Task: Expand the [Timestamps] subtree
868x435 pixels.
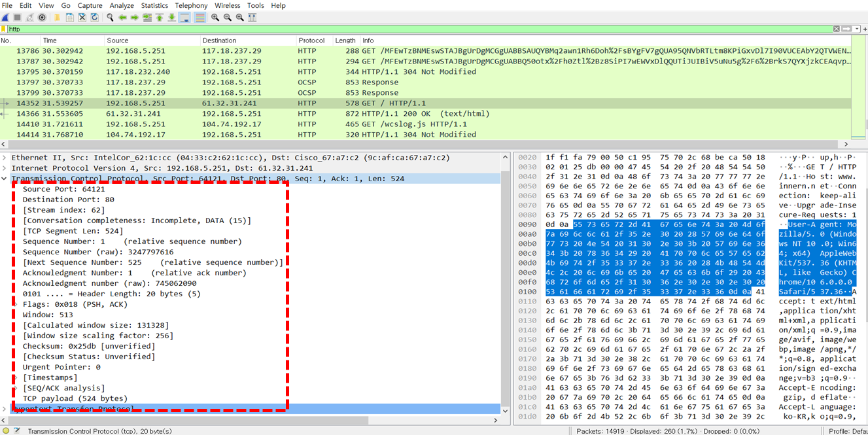Action: pos(16,377)
